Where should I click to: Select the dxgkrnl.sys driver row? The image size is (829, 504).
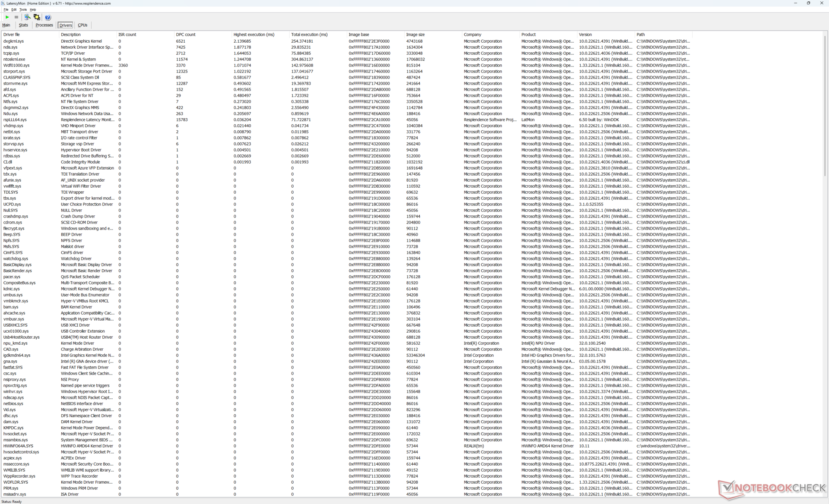pos(13,41)
